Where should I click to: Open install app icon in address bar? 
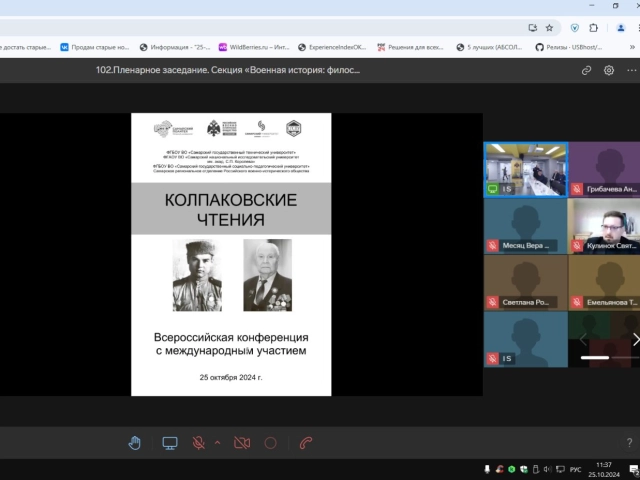[x=532, y=28]
